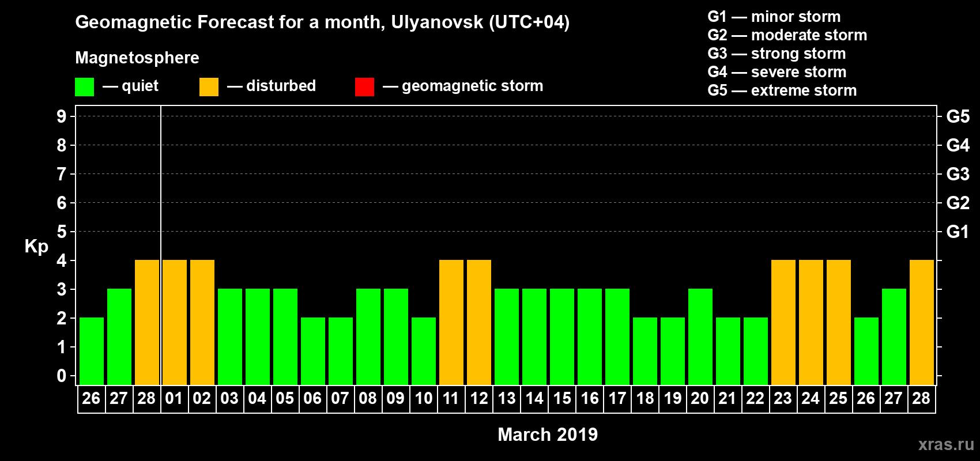Click the March 03 green bar

coord(230,337)
